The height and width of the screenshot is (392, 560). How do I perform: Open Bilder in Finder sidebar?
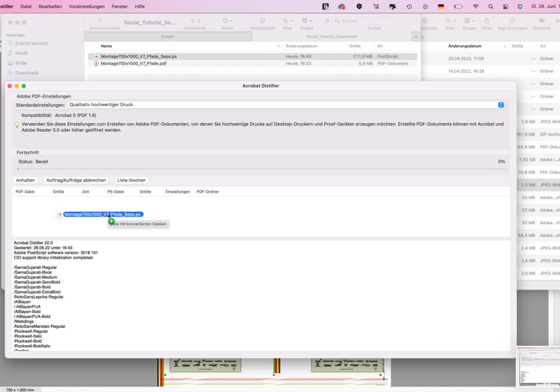(x=21, y=63)
